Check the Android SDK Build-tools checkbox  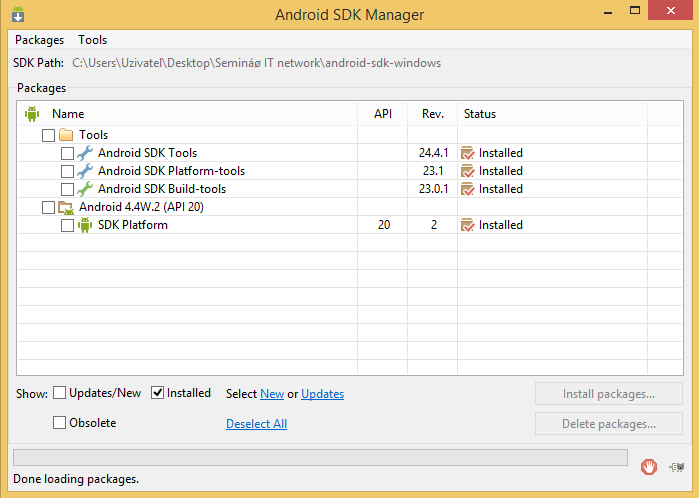pyautogui.click(x=67, y=189)
